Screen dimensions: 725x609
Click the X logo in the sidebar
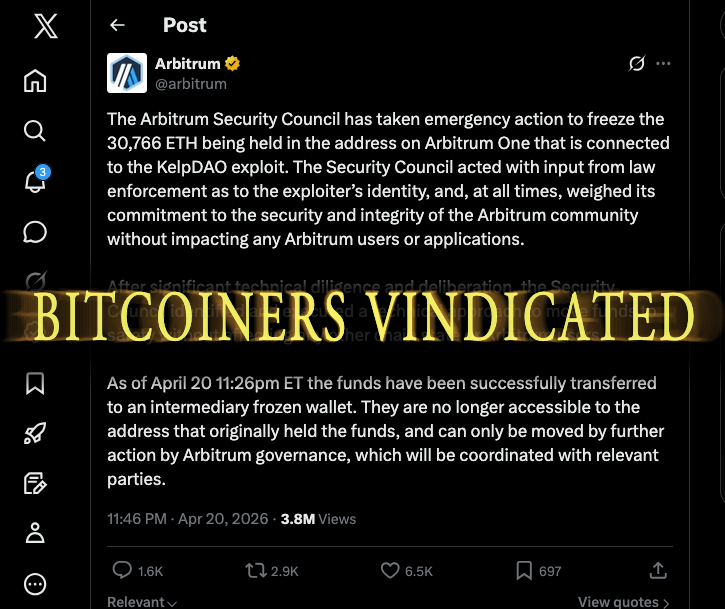[x=45, y=27]
